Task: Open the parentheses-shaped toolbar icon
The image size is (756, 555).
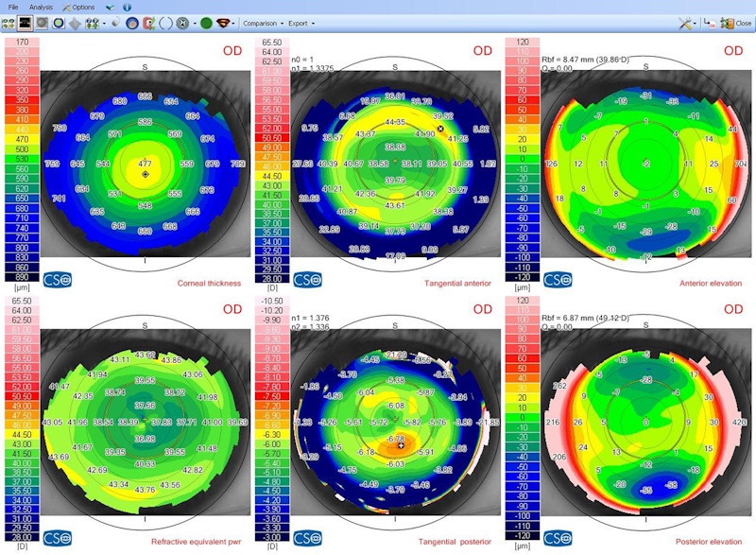Action: click(165, 23)
